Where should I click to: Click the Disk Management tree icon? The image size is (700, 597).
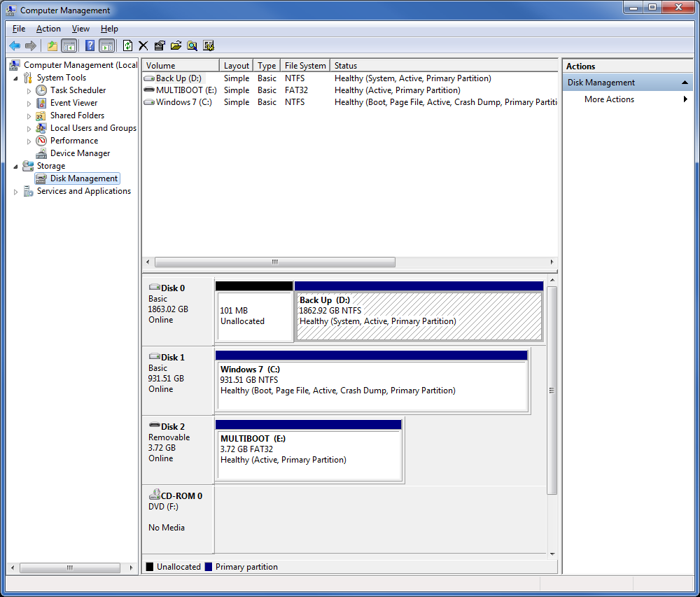click(x=41, y=178)
